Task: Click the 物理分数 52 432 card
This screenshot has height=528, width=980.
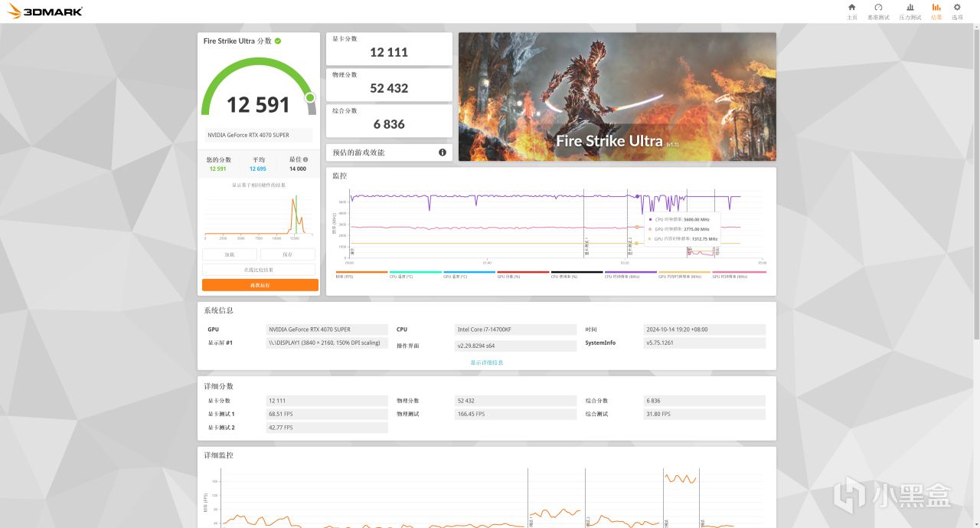Action: click(389, 84)
